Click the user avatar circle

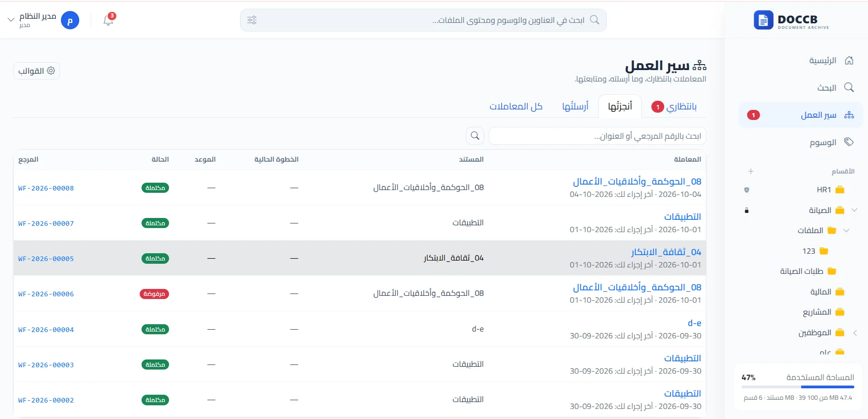pyautogui.click(x=70, y=20)
